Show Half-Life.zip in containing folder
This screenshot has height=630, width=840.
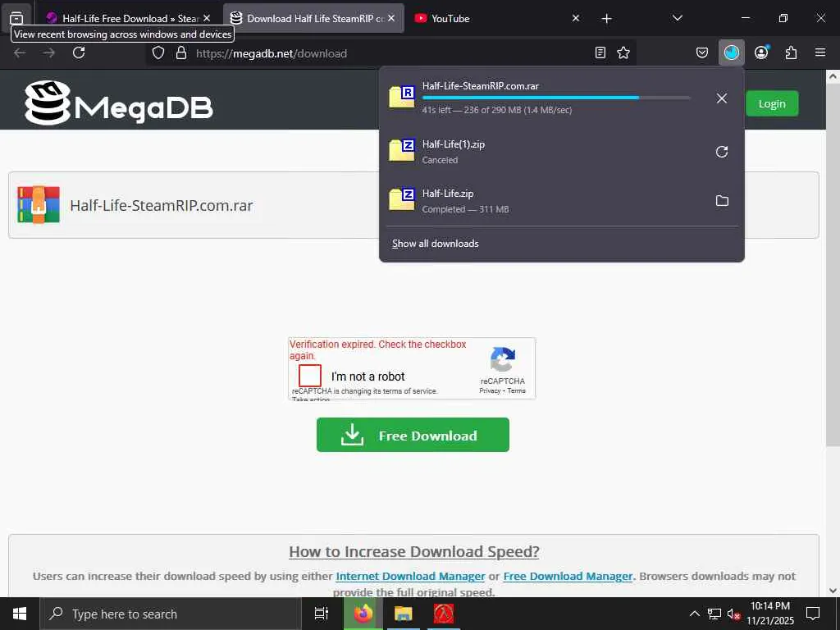tap(722, 201)
